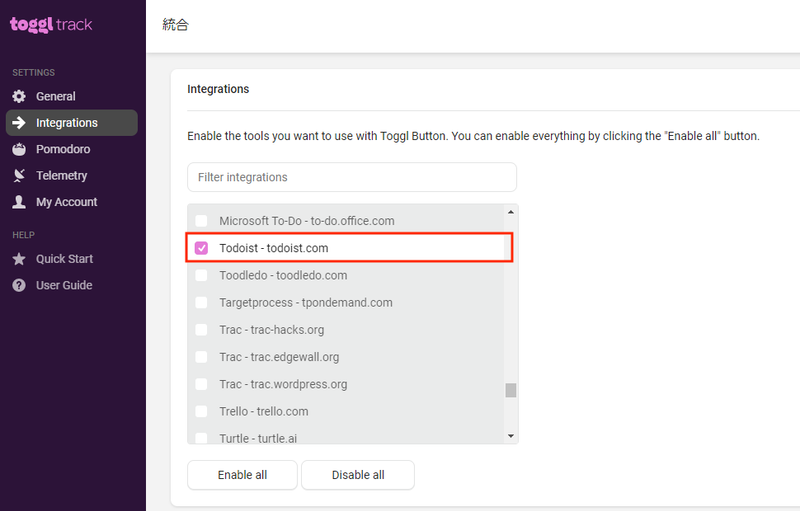The height and width of the screenshot is (511, 800).
Task: Open the Pomodoro settings page
Action: [x=63, y=149]
